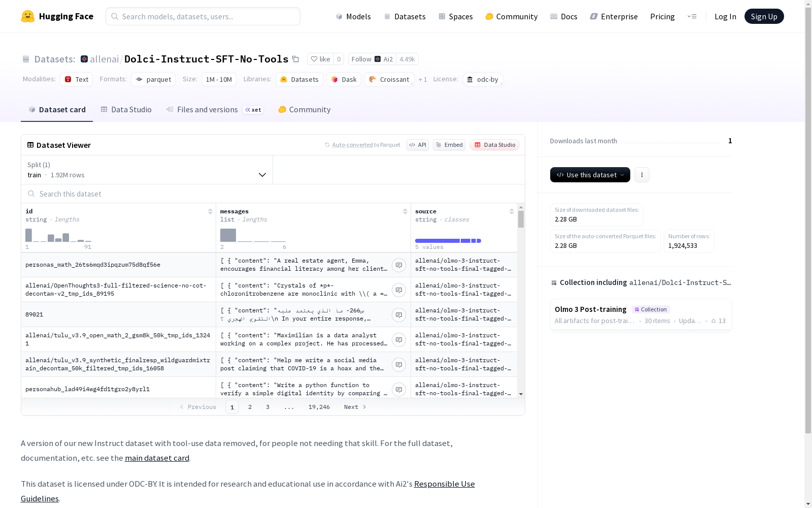The height and width of the screenshot is (508, 812).
Task: Click the Log In link
Action: (725, 16)
